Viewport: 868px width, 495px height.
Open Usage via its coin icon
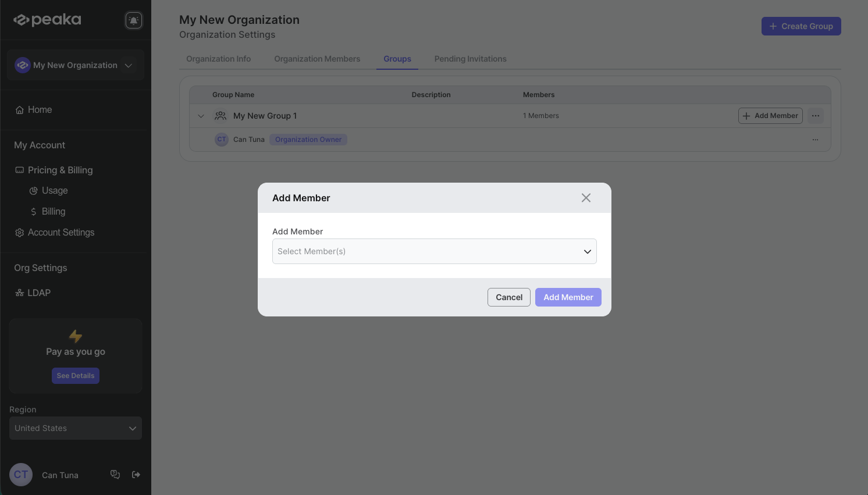[x=34, y=190]
